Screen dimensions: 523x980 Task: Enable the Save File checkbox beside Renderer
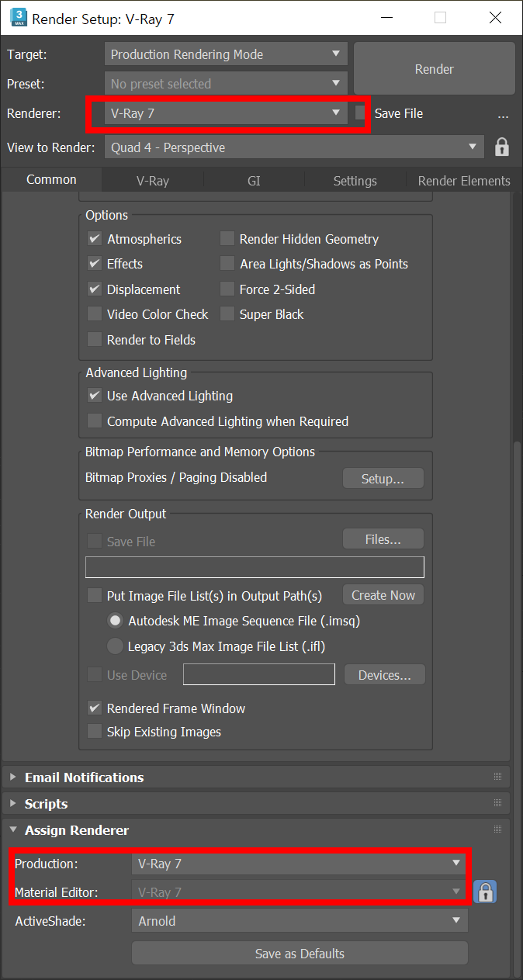tap(360, 113)
